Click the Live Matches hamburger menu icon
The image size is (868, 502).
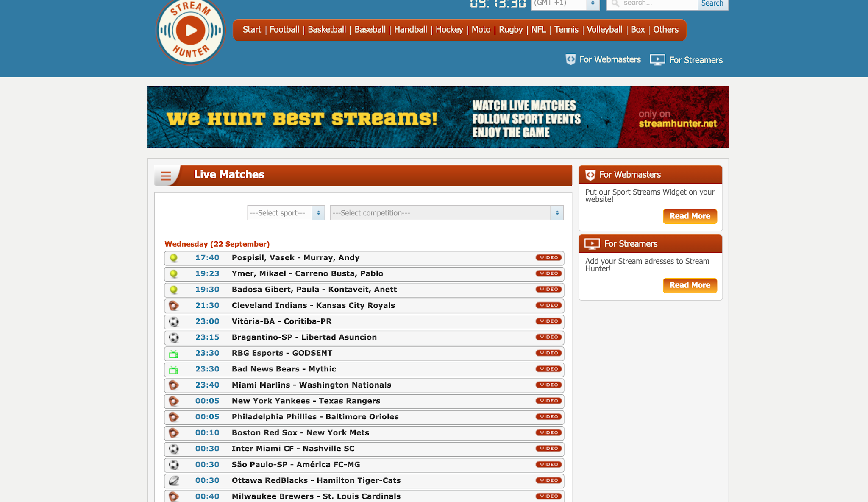166,176
